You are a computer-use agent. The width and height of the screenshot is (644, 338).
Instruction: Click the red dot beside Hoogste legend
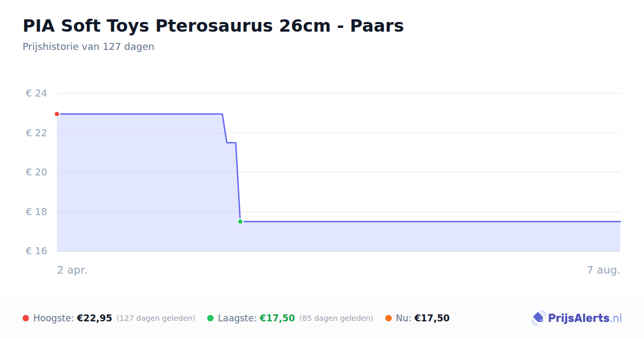tap(26, 318)
